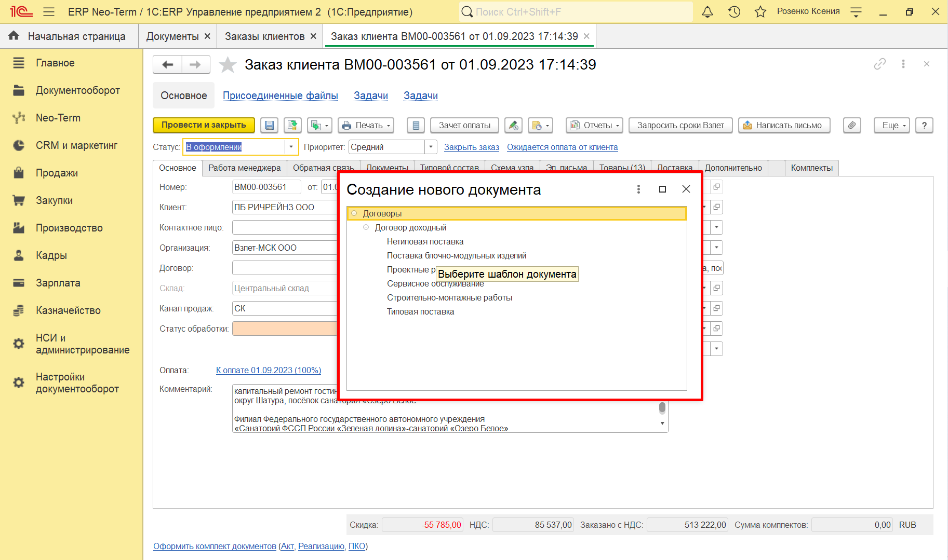Click Зачет оплаты button
Screen dimensions: 948x560
(x=464, y=125)
